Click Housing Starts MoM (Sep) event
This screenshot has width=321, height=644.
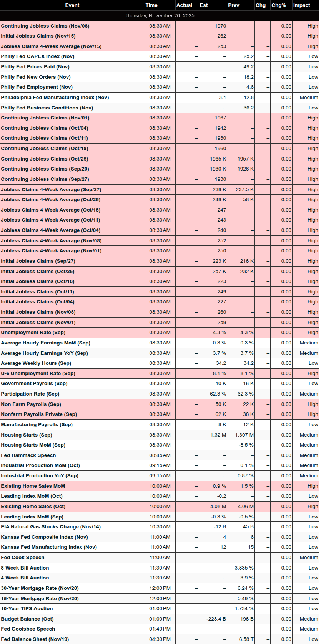pyautogui.click(x=33, y=445)
